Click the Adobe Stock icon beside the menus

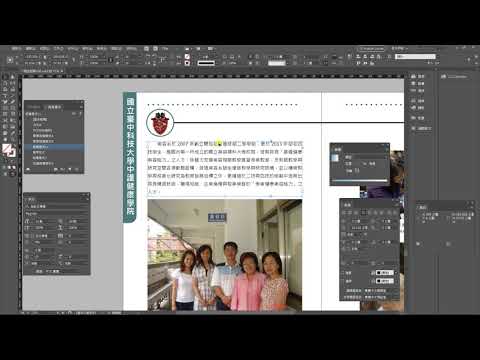[x=155, y=49]
